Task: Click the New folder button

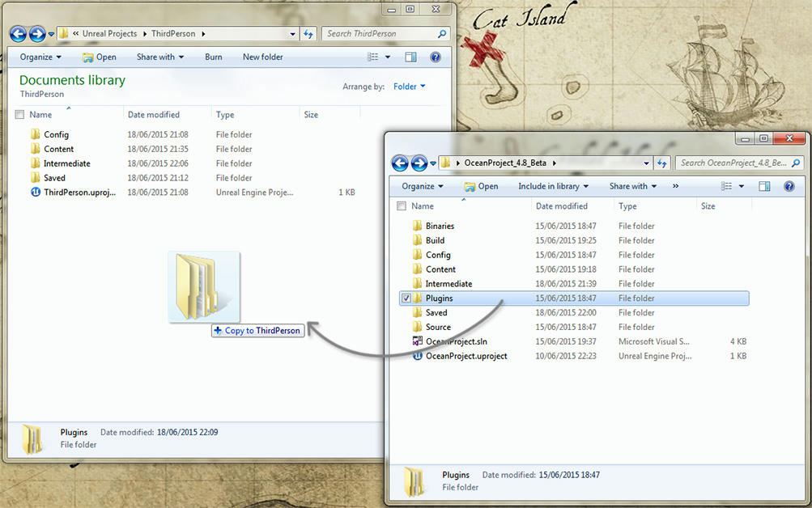Action: [x=262, y=57]
